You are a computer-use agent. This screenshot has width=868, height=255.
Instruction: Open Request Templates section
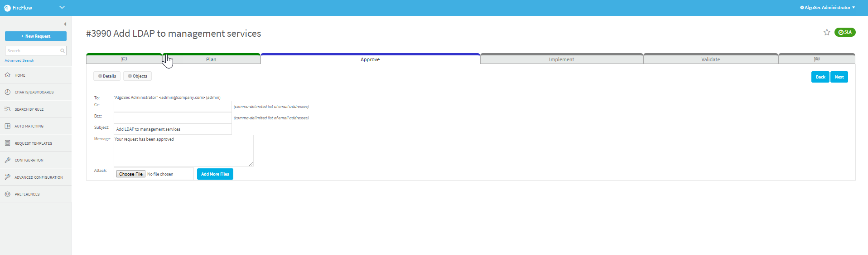[33, 143]
